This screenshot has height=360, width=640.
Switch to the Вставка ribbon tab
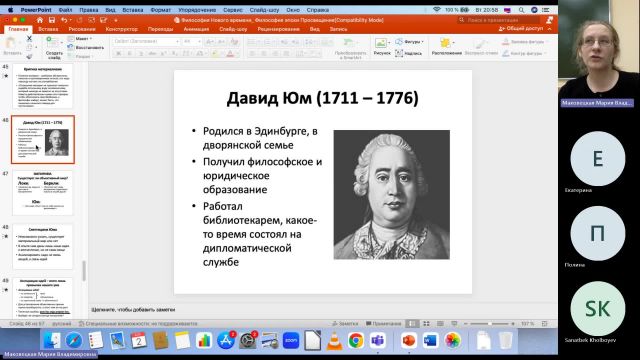click(48, 29)
